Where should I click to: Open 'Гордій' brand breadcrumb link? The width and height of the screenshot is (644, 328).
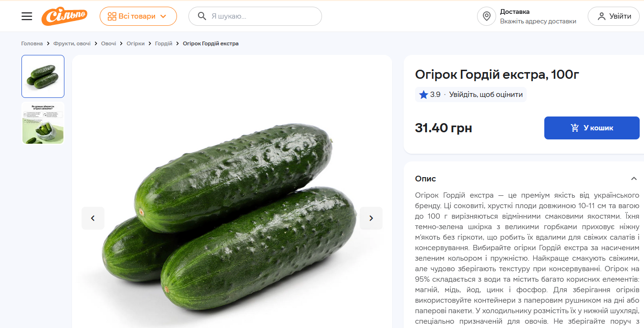tap(164, 43)
